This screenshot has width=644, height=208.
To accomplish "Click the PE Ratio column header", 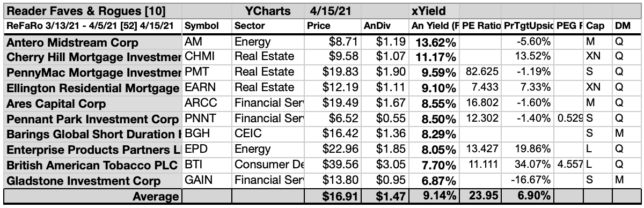I will (480, 25).
